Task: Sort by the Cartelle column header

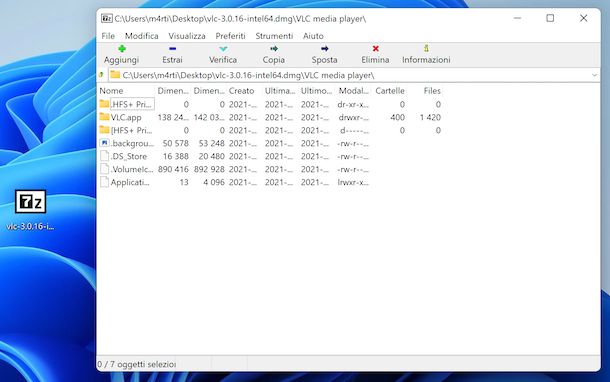Action: tap(389, 91)
